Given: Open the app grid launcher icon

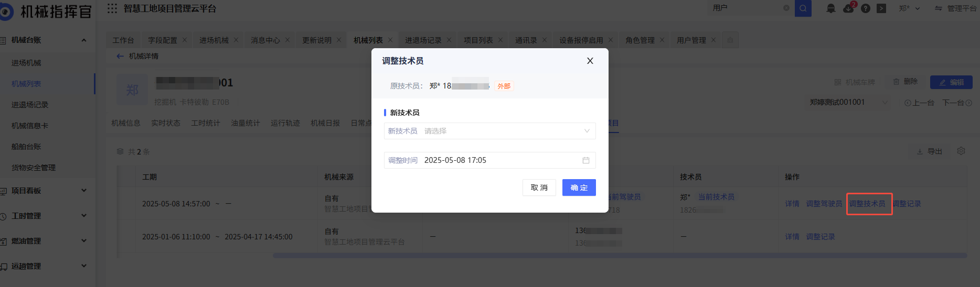Looking at the screenshot, I should point(112,8).
